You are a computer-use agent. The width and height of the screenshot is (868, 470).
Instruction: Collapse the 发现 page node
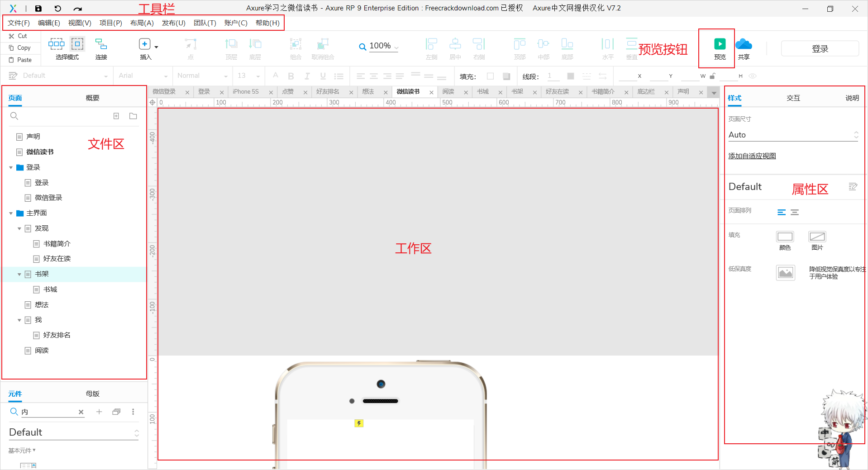click(19, 228)
